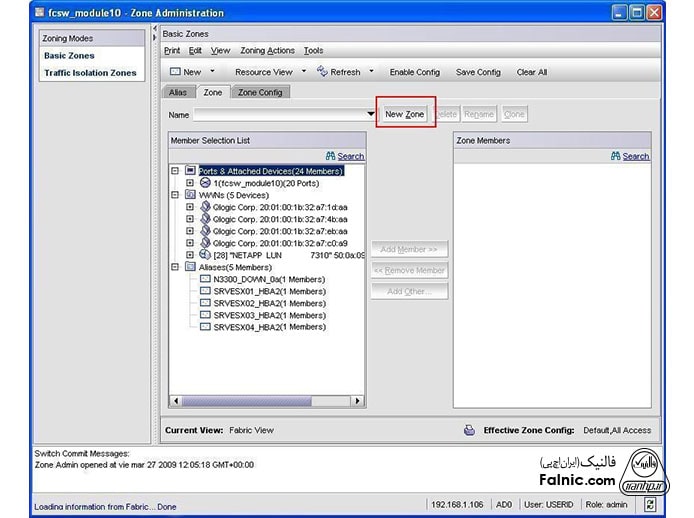
Task: Click the Enable Config button
Action: click(x=414, y=72)
